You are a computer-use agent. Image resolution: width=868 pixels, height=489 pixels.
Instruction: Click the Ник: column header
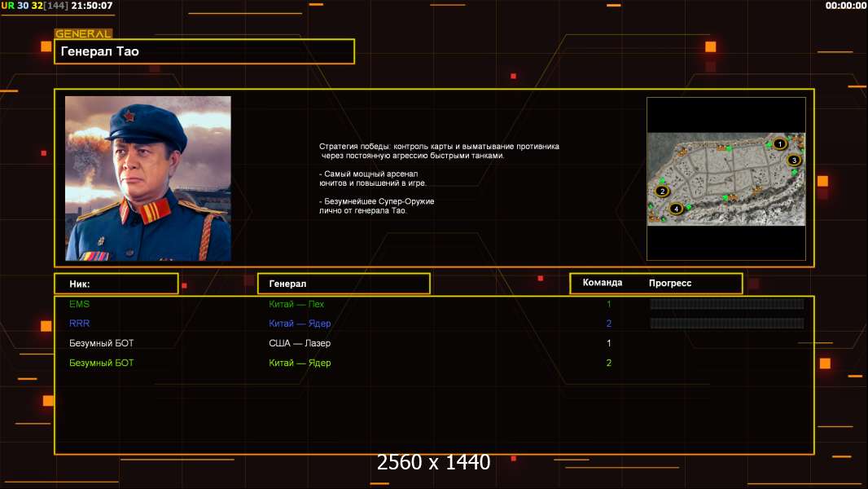pos(116,284)
